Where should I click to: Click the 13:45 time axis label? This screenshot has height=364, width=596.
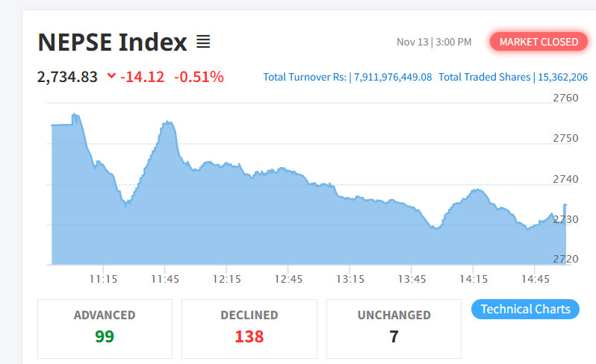(x=412, y=278)
